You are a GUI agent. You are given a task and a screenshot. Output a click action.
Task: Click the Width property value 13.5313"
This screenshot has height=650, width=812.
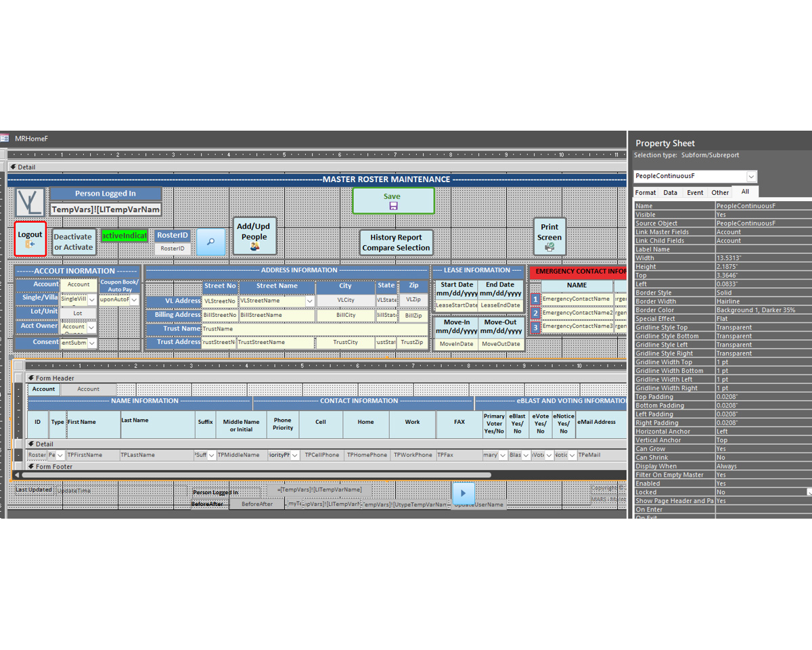pos(763,258)
